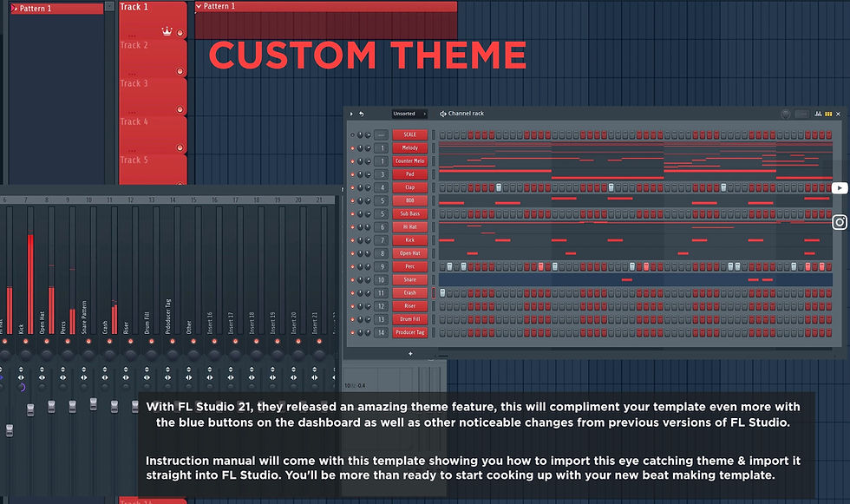Click the Pad channel piano roll preview

click(x=635, y=174)
